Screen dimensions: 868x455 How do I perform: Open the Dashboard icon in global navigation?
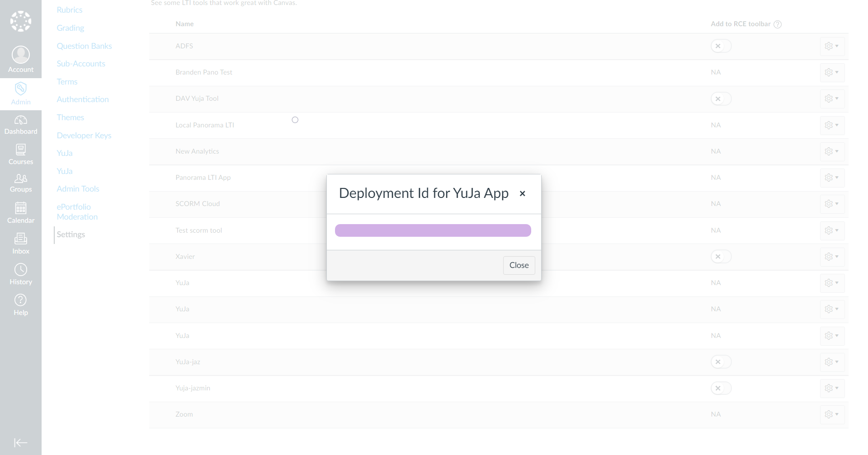coord(21,120)
